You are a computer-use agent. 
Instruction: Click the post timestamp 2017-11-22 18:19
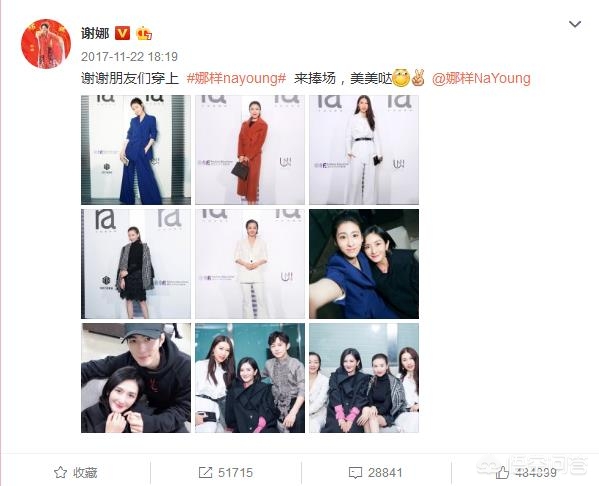[130, 57]
